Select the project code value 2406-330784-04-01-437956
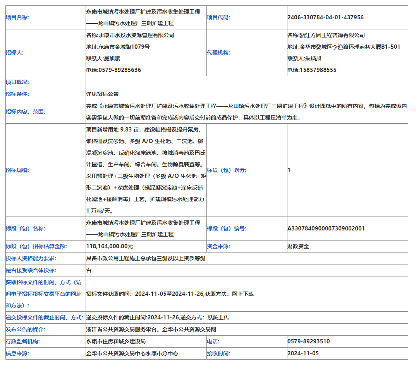 click(x=325, y=17)
